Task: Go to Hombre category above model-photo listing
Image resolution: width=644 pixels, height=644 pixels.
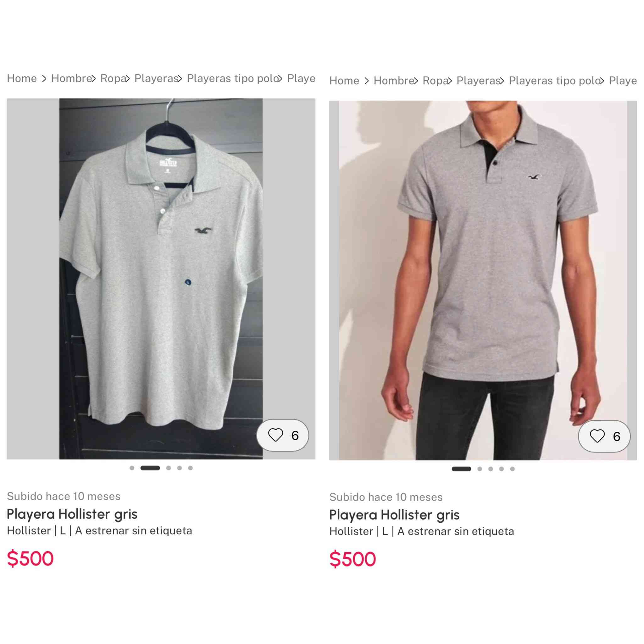Action: (x=394, y=81)
